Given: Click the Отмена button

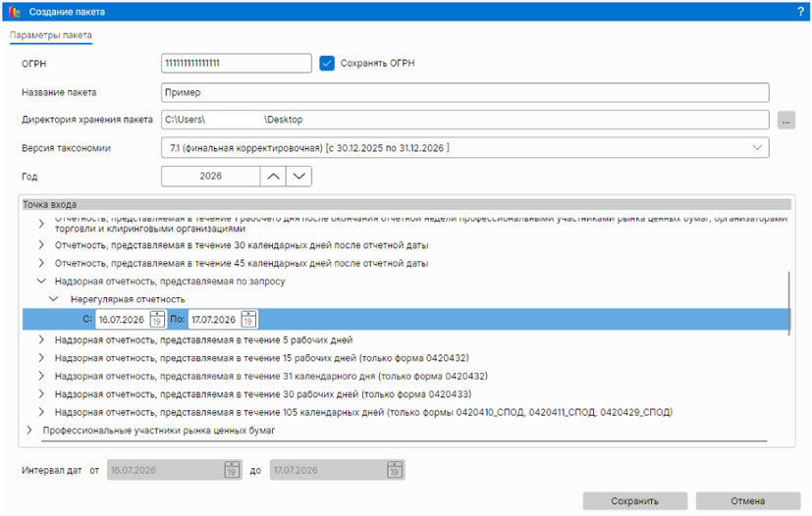Looking at the screenshot, I should click(x=747, y=500).
